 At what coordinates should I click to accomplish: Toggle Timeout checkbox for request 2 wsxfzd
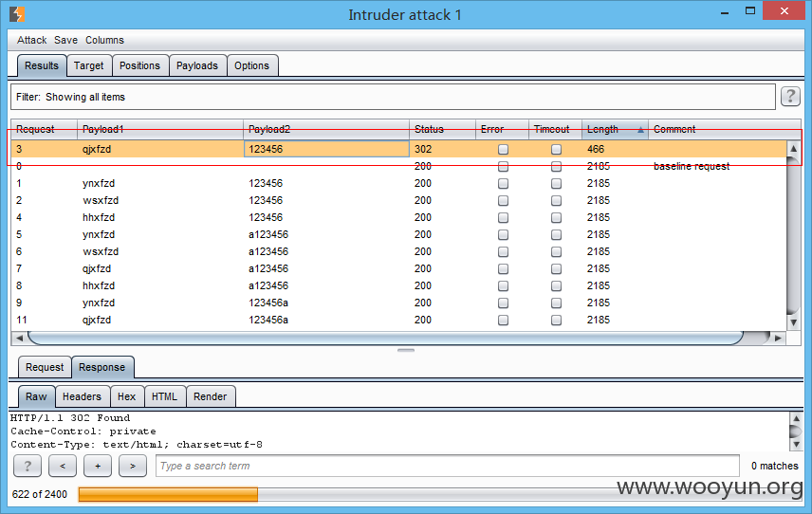point(556,200)
